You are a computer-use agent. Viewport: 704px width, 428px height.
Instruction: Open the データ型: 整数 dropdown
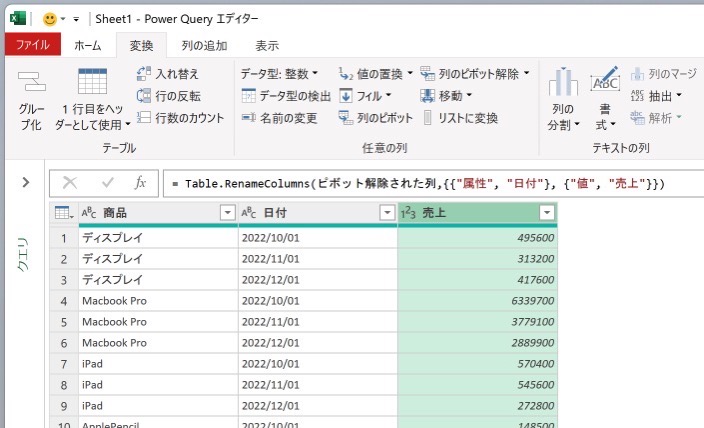coord(279,73)
